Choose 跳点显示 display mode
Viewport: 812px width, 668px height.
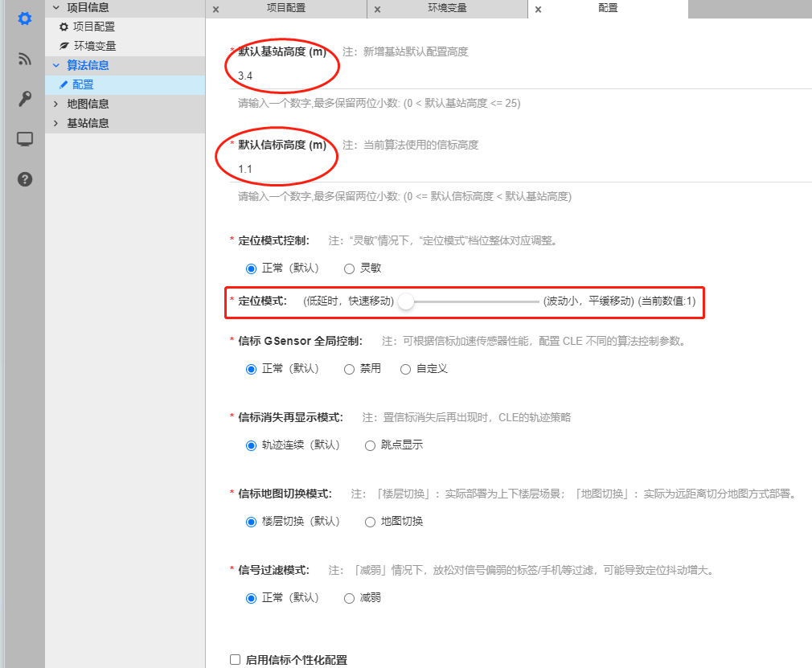[x=369, y=445]
